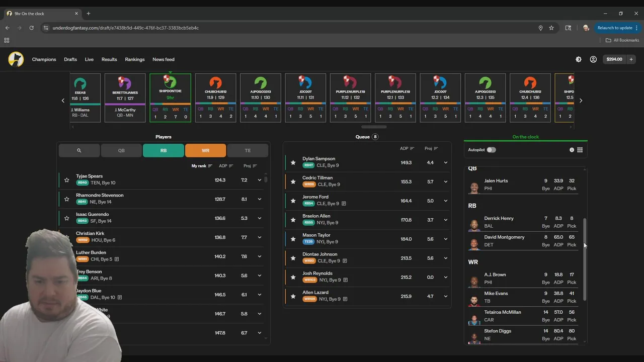Open News feed nav item
Screen dimensions: 644x362
(164, 59)
